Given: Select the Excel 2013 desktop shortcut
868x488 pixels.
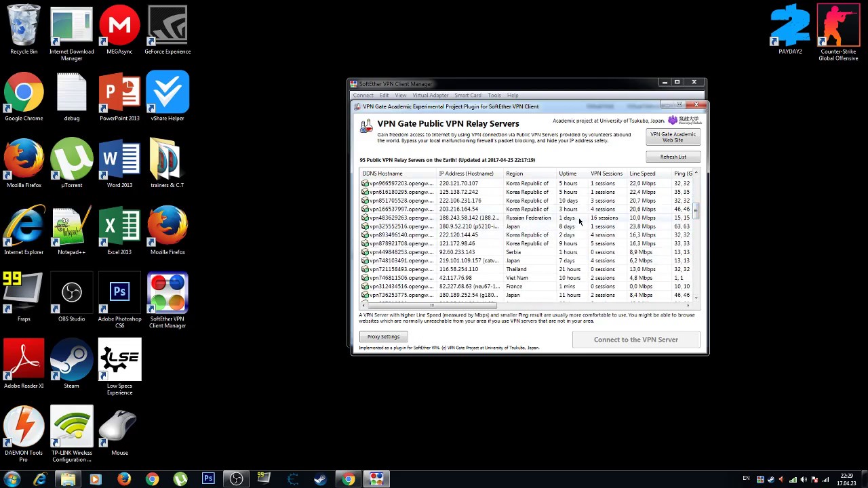Looking at the screenshot, I should point(119,230).
